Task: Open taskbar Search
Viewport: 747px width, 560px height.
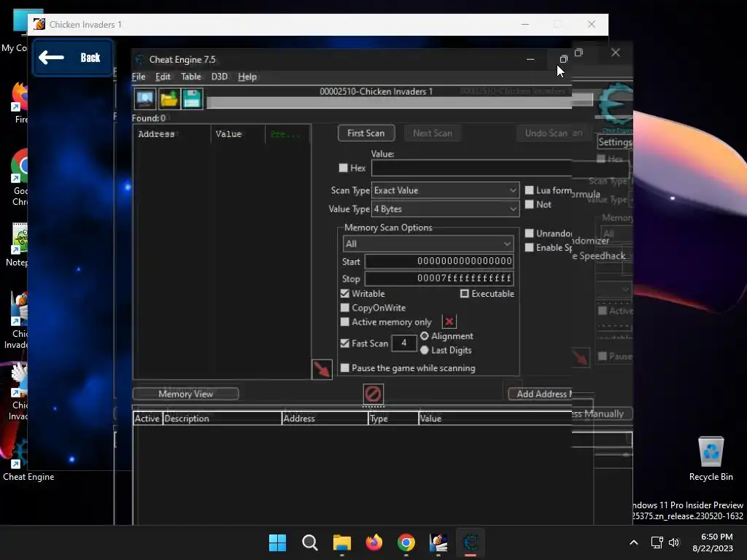Action: tap(309, 542)
